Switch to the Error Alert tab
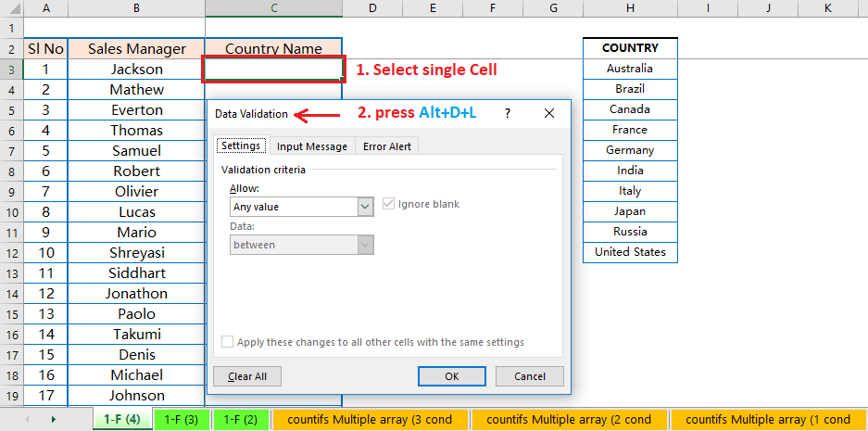 [387, 146]
